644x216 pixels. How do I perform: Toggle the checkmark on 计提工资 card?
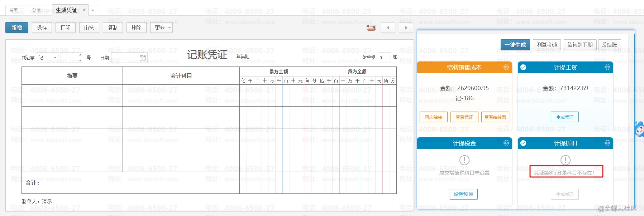click(523, 67)
